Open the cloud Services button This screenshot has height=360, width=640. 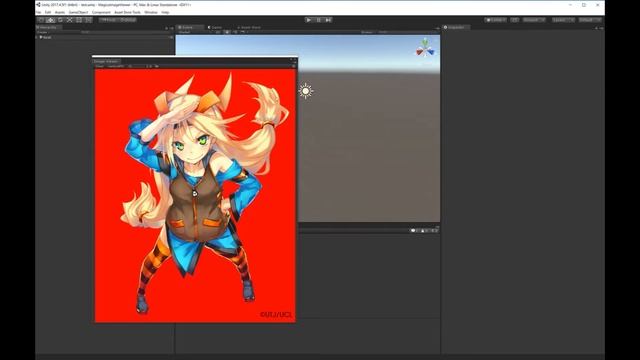pyautogui.click(x=515, y=20)
